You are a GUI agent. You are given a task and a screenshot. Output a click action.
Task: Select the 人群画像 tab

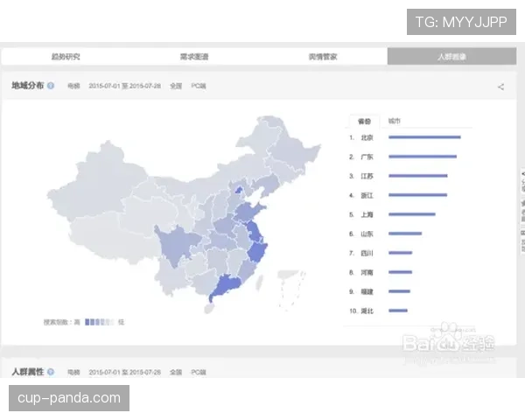(x=451, y=57)
